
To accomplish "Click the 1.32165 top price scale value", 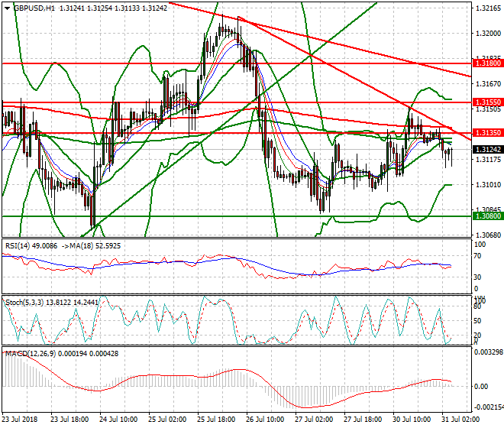I will (x=488, y=8).
